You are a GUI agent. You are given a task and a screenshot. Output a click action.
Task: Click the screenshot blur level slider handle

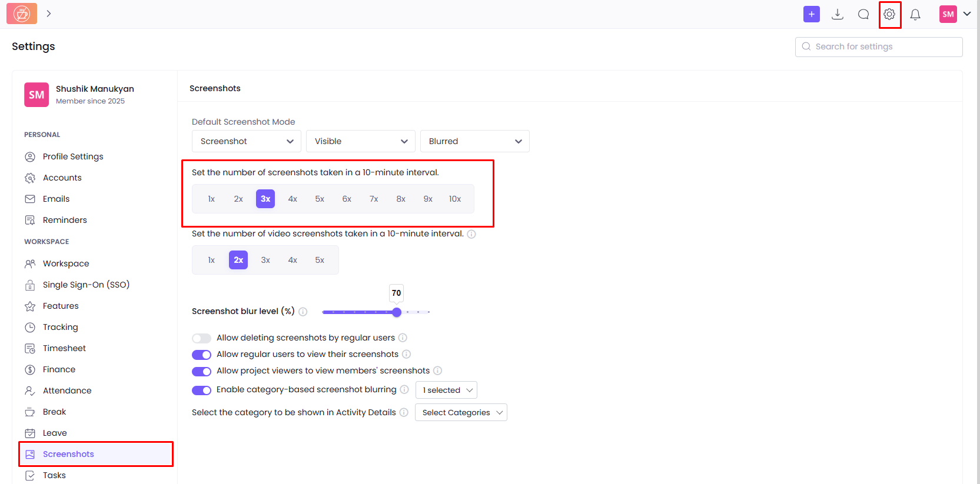click(x=397, y=312)
